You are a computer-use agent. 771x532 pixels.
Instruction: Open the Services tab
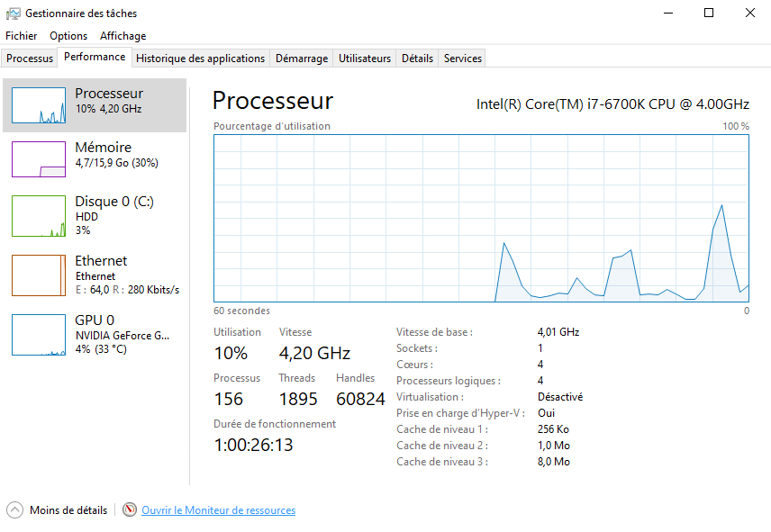point(463,59)
